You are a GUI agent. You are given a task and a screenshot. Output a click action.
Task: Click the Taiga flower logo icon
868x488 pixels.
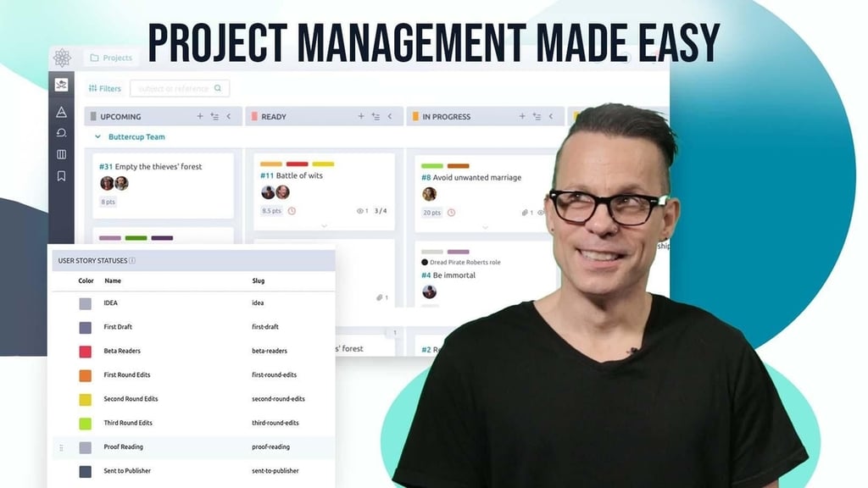point(62,58)
